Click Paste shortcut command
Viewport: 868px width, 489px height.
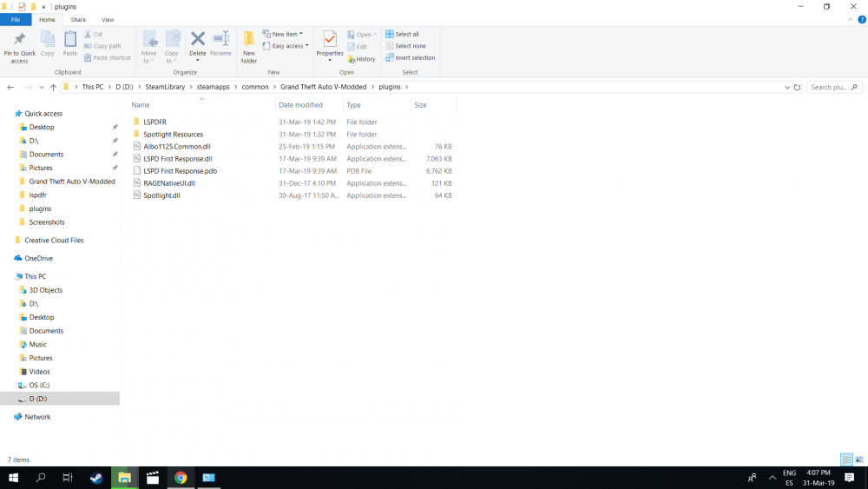pyautogui.click(x=108, y=57)
